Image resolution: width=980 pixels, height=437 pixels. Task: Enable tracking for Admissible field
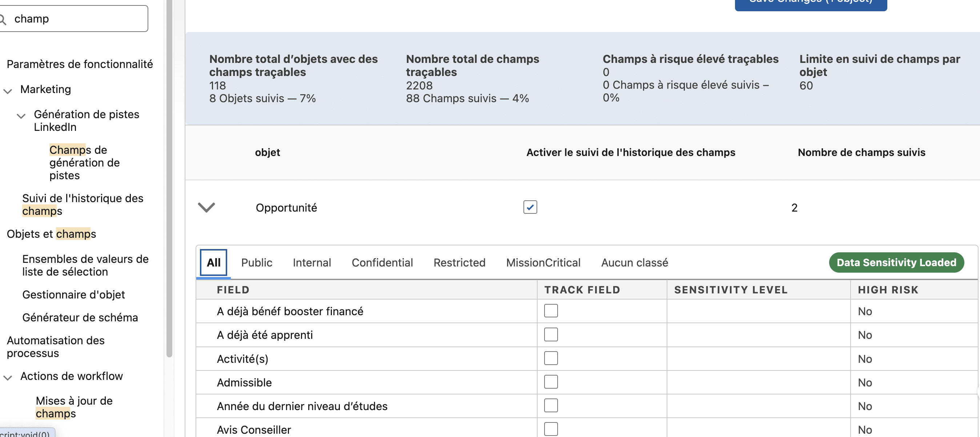[550, 382]
